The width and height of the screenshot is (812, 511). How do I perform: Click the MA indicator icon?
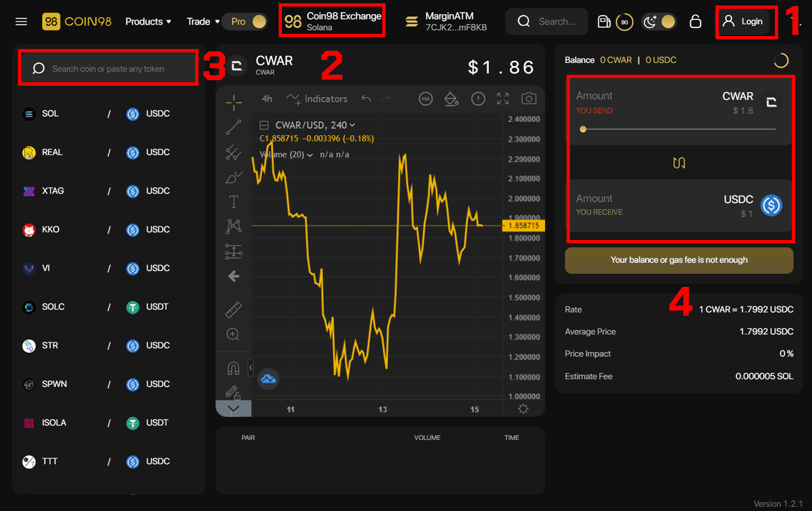[x=425, y=99]
